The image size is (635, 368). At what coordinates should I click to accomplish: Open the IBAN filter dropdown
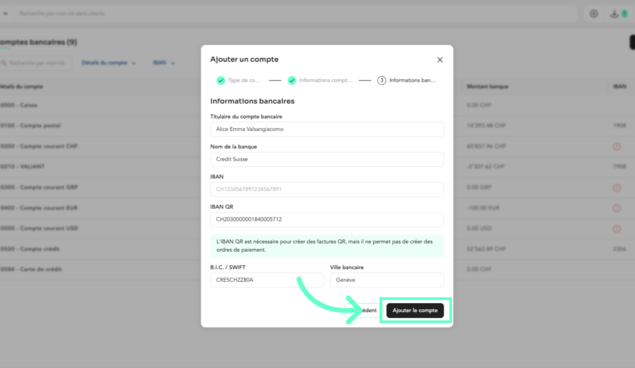coord(164,63)
